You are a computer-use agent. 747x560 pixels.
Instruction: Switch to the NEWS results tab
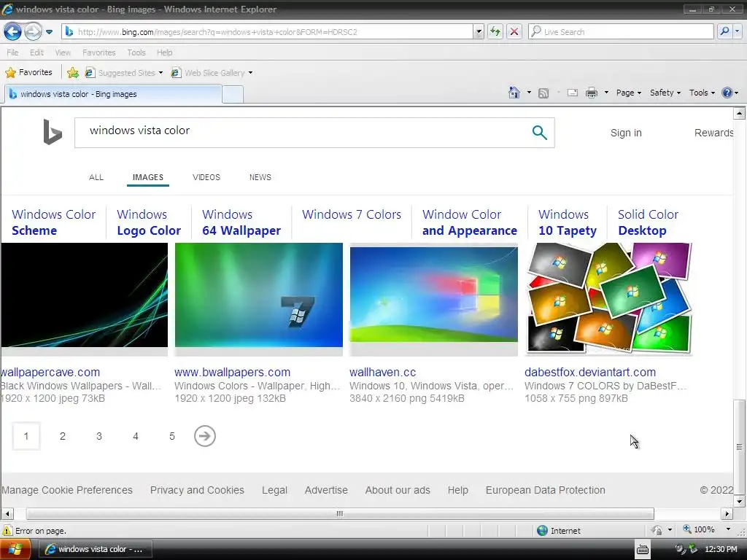(x=260, y=177)
